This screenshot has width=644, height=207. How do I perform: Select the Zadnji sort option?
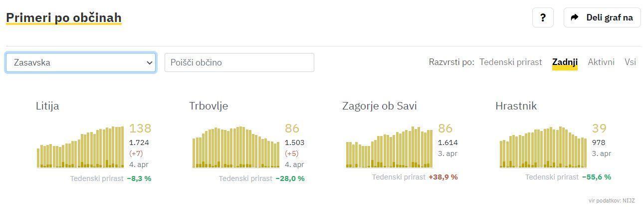pyautogui.click(x=565, y=62)
